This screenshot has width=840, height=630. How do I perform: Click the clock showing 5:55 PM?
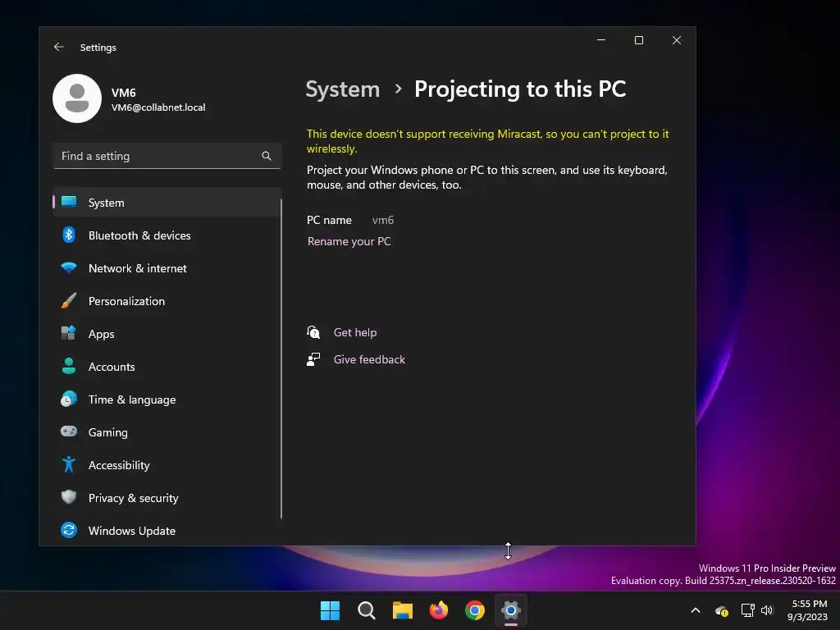[x=809, y=604]
